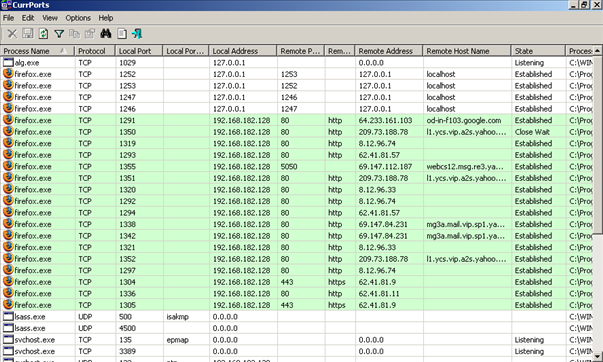The image size is (603, 362).
Task: Click Firefox icon on local port 1338 row
Action: pos(8,224)
